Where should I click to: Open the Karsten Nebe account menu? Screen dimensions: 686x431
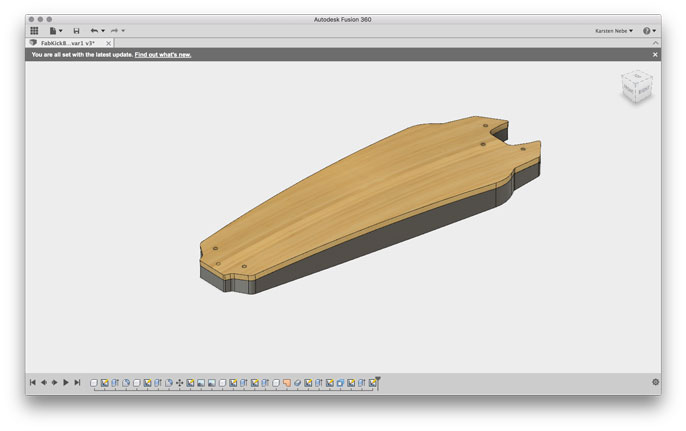click(x=614, y=31)
